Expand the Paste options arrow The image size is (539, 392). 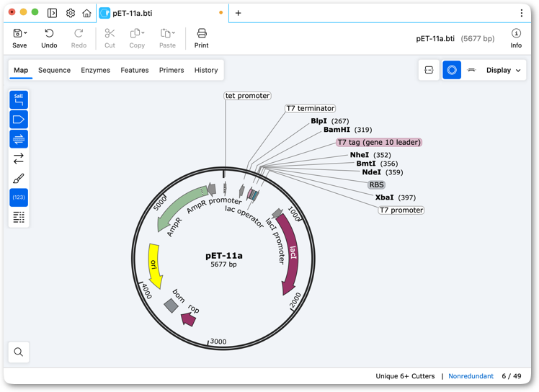[174, 33]
